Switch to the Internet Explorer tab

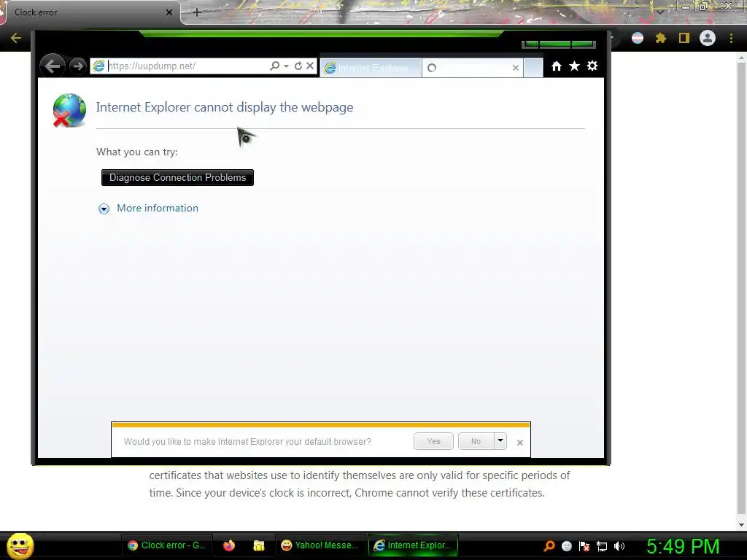pyautogui.click(x=371, y=68)
